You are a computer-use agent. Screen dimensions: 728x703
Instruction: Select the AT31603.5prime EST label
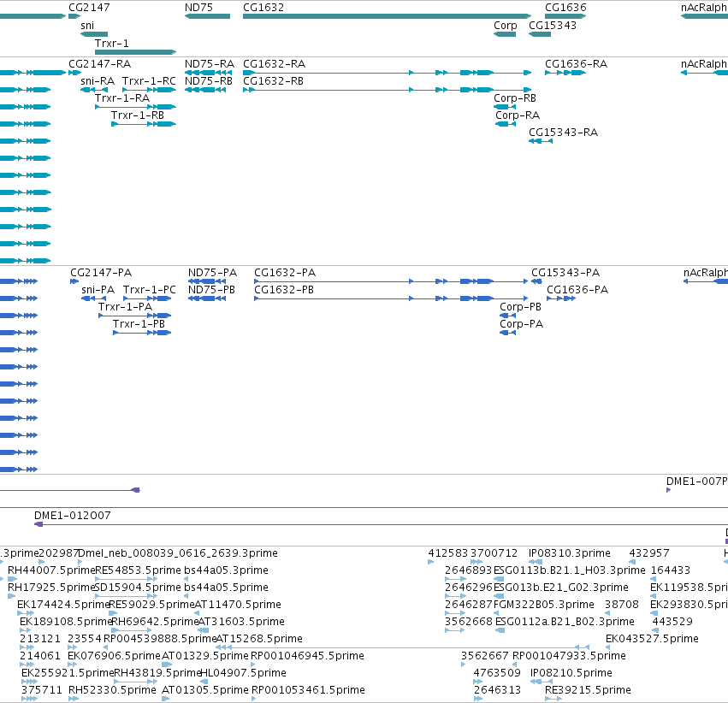tap(241, 622)
